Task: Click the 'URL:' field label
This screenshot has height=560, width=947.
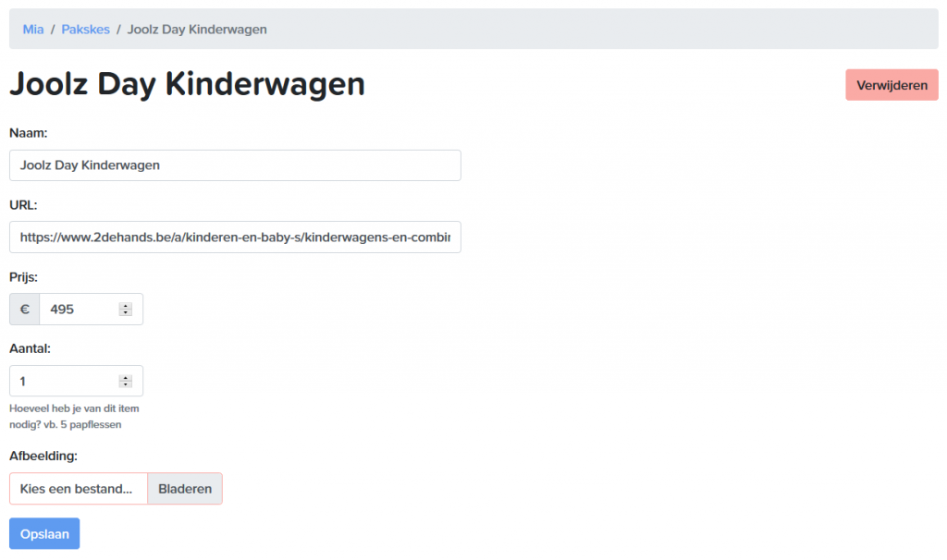Action: click(x=23, y=205)
